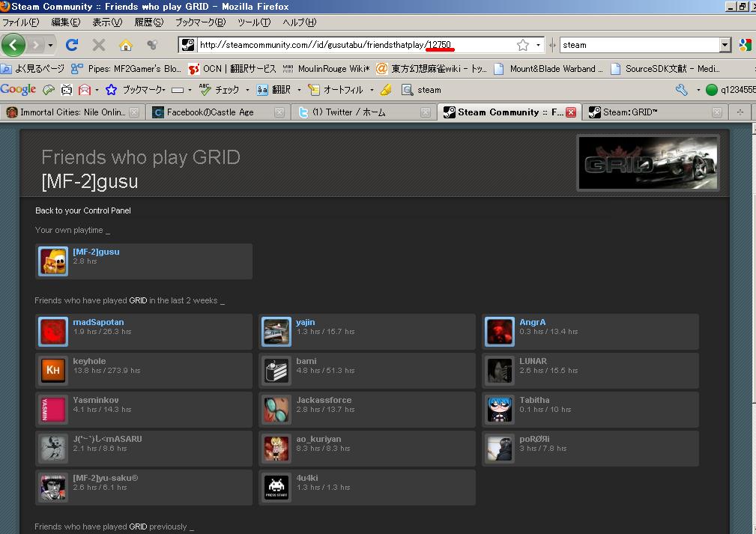The image size is (756, 534).
Task: Switch to FacebookのCastle Age tab
Action: click(x=217, y=112)
